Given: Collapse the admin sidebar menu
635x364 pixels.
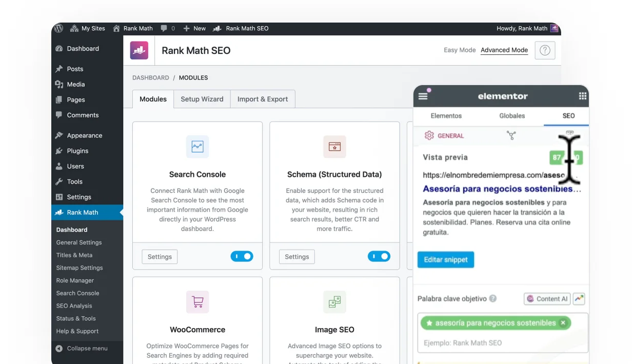Looking at the screenshot, I should pyautogui.click(x=82, y=349).
